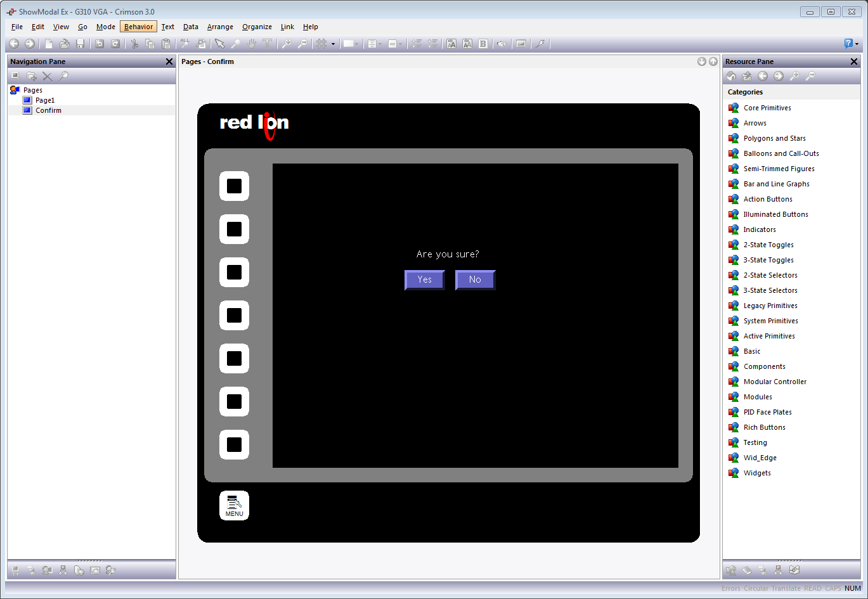Close the Navigation Pane
Image resolution: width=868 pixels, height=599 pixels.
169,61
